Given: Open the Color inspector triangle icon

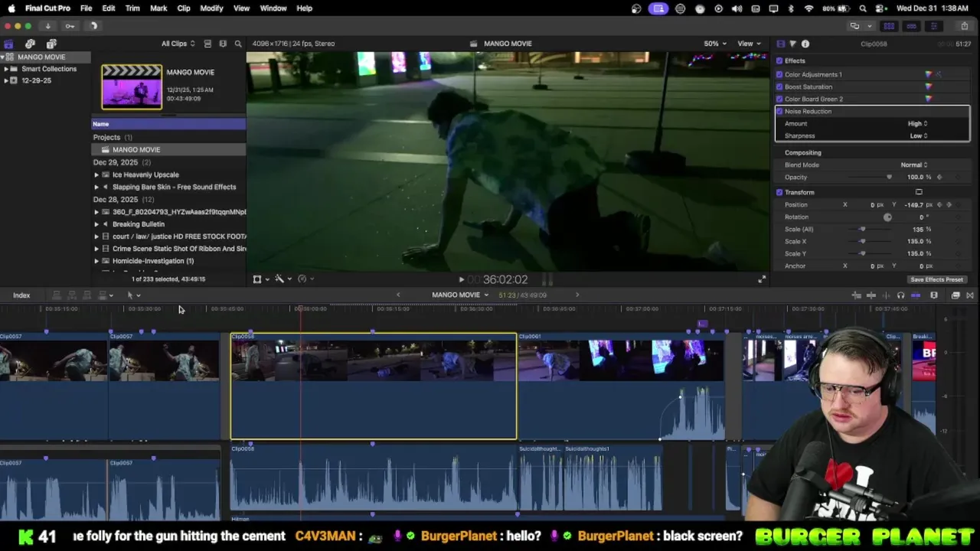Looking at the screenshot, I should pyautogui.click(x=792, y=44).
